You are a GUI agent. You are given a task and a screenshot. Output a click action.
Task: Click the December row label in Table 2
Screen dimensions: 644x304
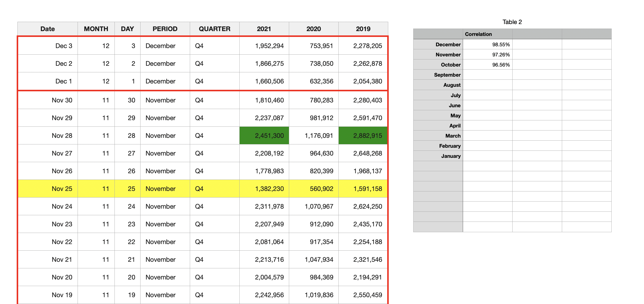tap(438, 45)
